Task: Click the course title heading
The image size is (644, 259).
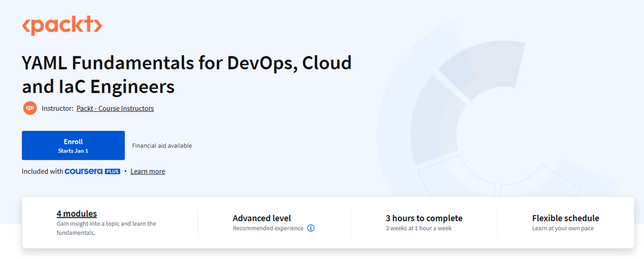Action: point(187,74)
